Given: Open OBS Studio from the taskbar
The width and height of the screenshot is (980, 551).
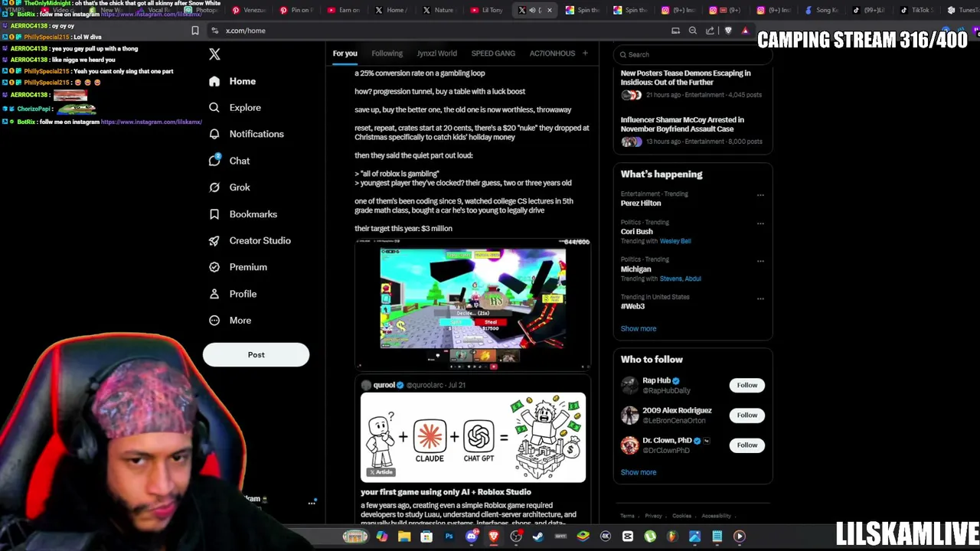Looking at the screenshot, I should (x=516, y=536).
